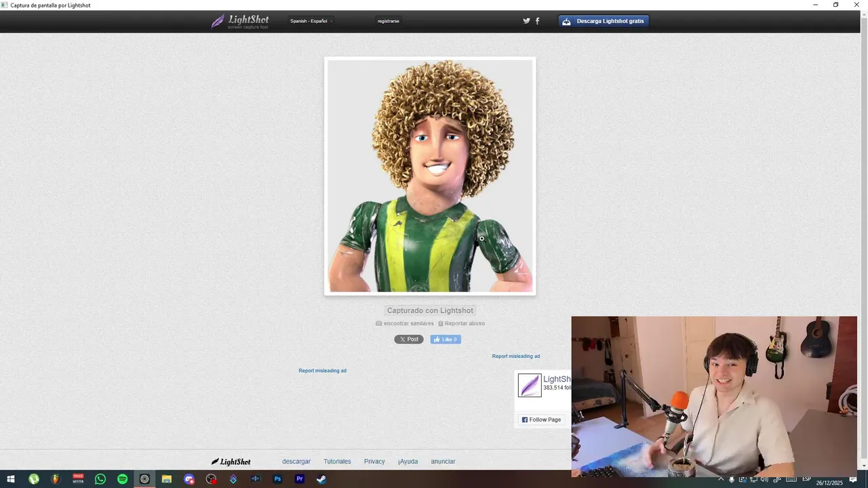Viewport: 868px width, 488px height.
Task: Click the captured cartoon character screenshot
Action: [x=430, y=176]
